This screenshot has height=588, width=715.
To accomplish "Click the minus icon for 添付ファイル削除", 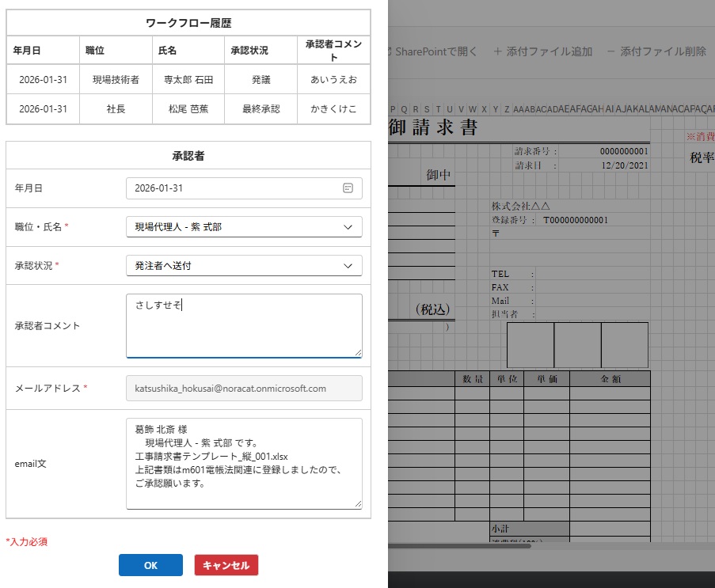I will (610, 51).
